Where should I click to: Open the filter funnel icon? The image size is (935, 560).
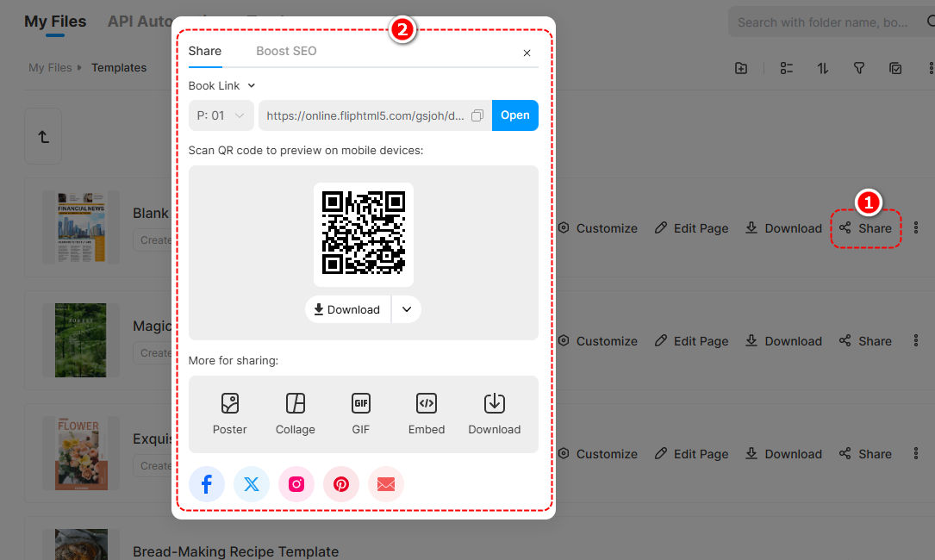[x=859, y=68]
